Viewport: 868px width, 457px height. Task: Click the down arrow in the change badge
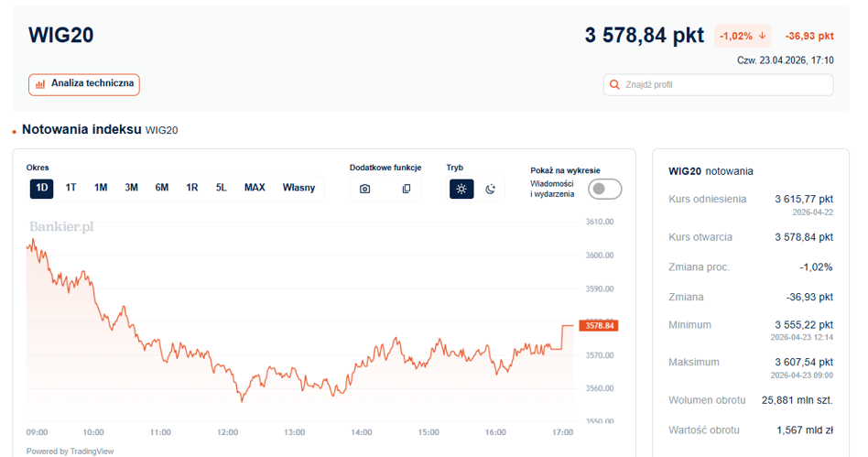[763, 36]
